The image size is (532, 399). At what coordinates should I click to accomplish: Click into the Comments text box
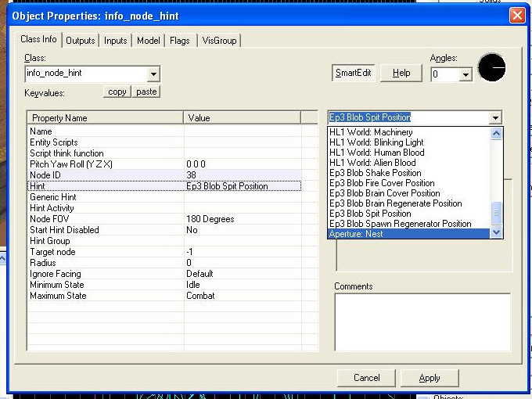coord(422,322)
